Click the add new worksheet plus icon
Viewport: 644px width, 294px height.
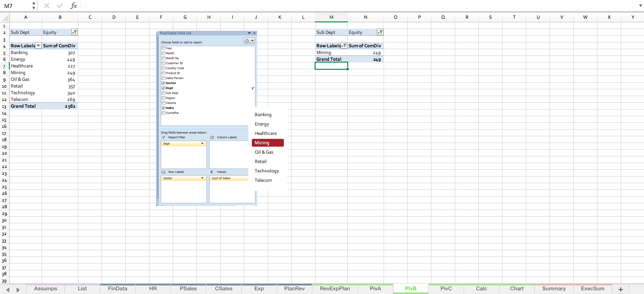point(620,289)
